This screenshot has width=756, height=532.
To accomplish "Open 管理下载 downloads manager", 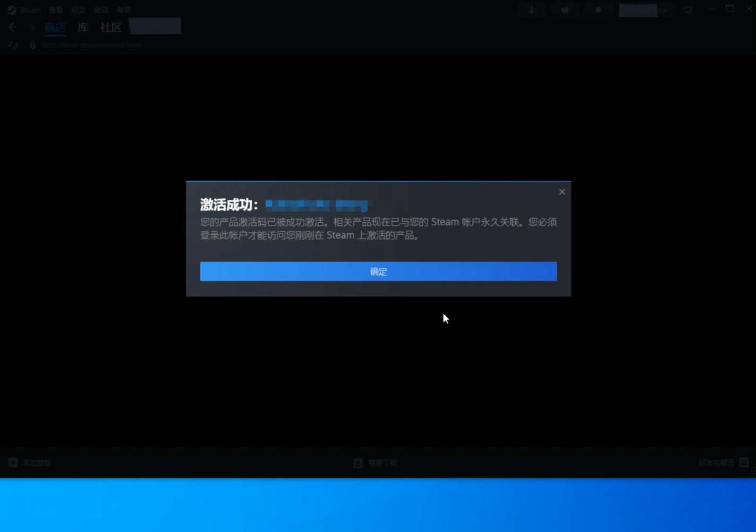I will point(383,463).
